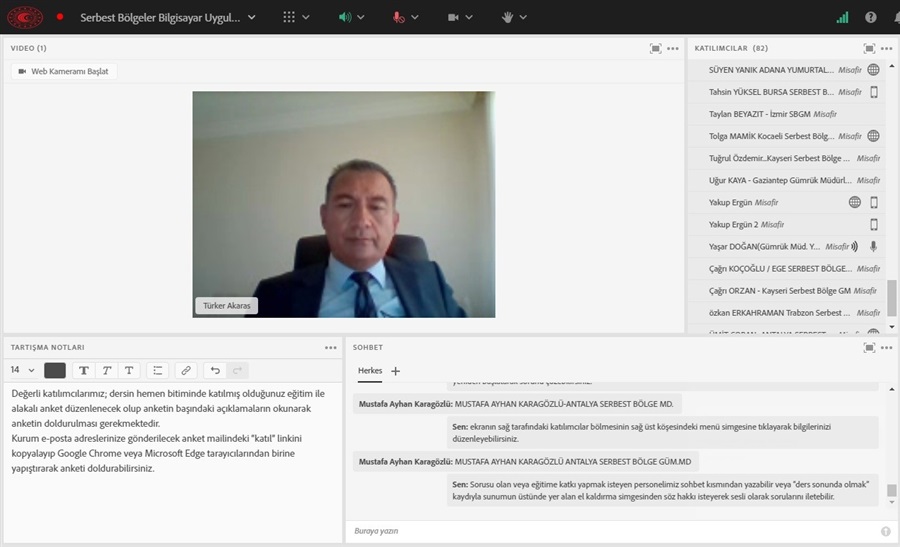Click microphone icon beside Yaşar DOĞAN
This screenshot has width=900, height=547.
[x=873, y=246]
